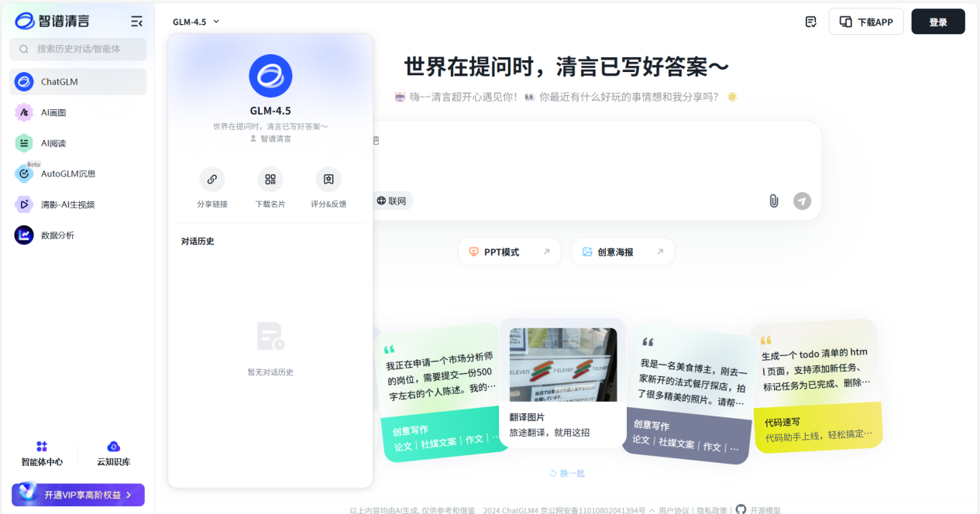Click the 代码速写 label on yellow card

782,422
